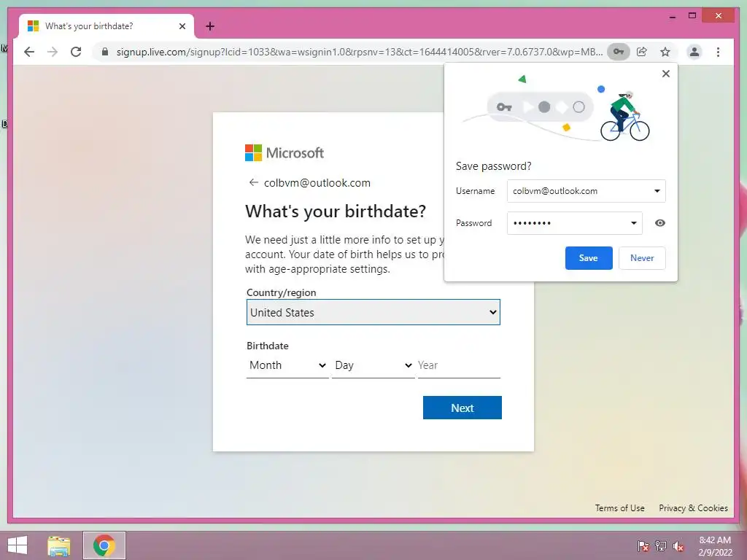Maximize the Chrome window
This screenshot has height=560, width=747.
pyautogui.click(x=692, y=16)
